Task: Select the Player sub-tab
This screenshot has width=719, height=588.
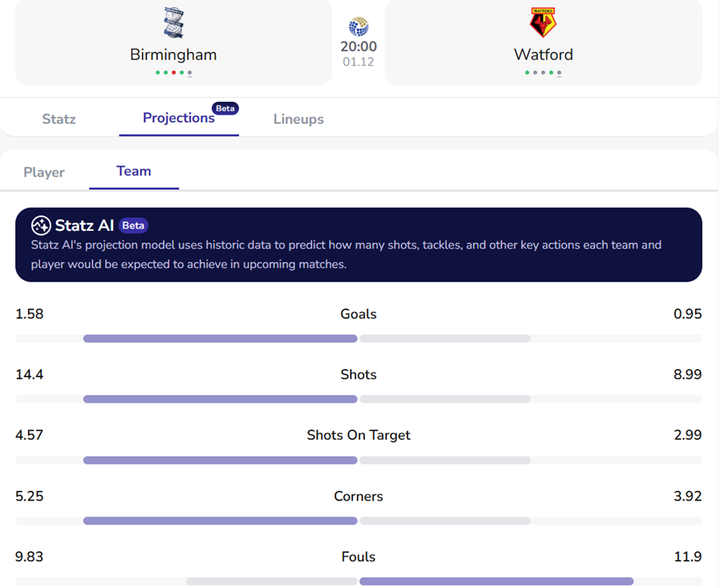Action: coord(44,172)
